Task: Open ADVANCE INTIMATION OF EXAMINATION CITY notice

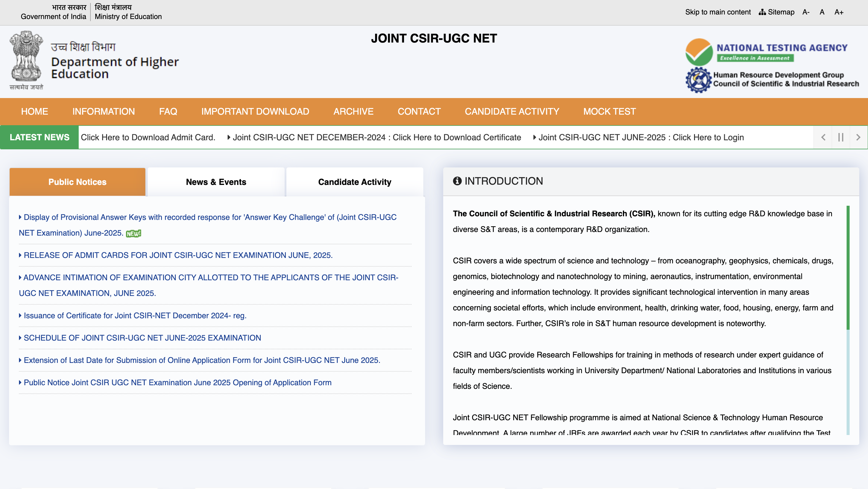Action: point(209,285)
